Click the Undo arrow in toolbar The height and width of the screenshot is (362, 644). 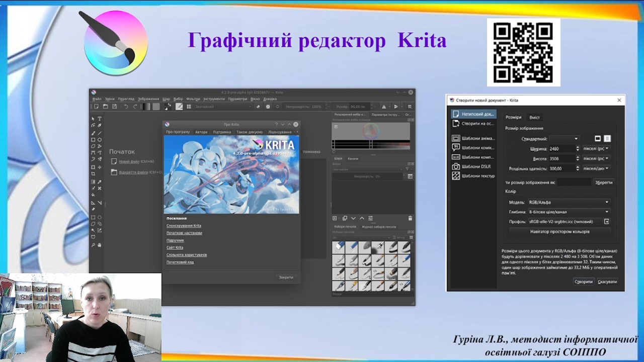coord(126,107)
